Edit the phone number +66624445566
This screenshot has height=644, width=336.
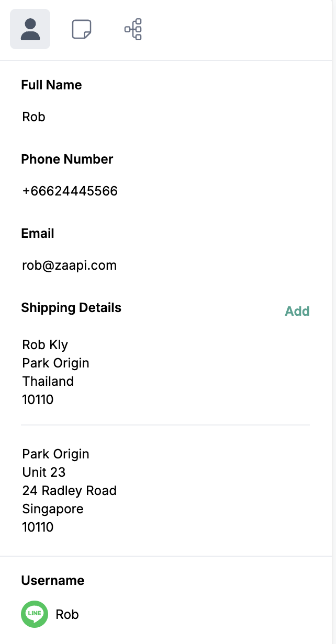(70, 191)
